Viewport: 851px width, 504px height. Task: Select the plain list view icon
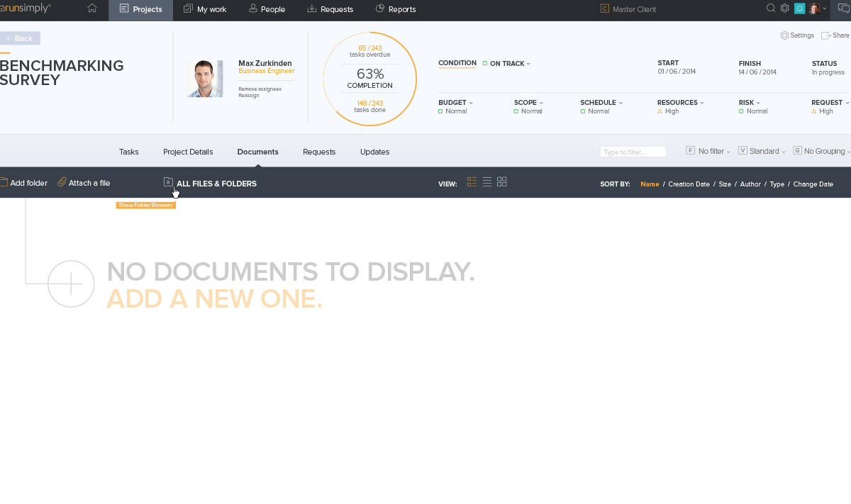coord(487,182)
